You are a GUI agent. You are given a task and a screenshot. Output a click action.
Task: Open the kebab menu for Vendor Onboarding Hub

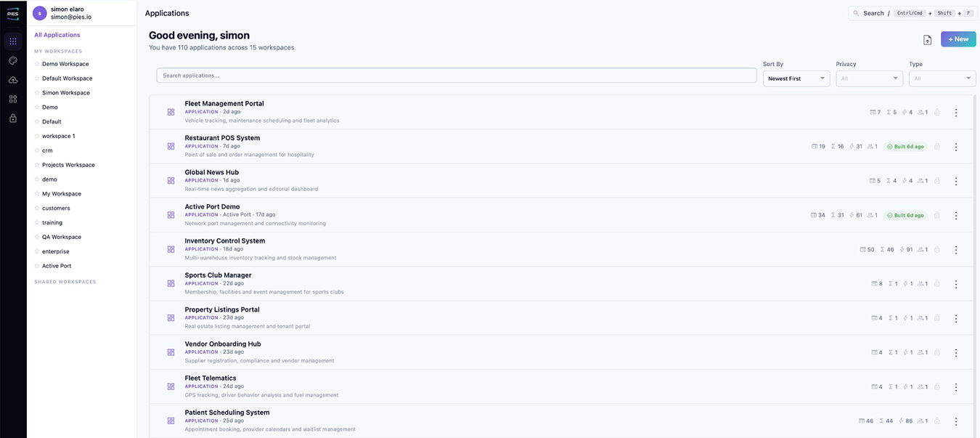tap(956, 353)
